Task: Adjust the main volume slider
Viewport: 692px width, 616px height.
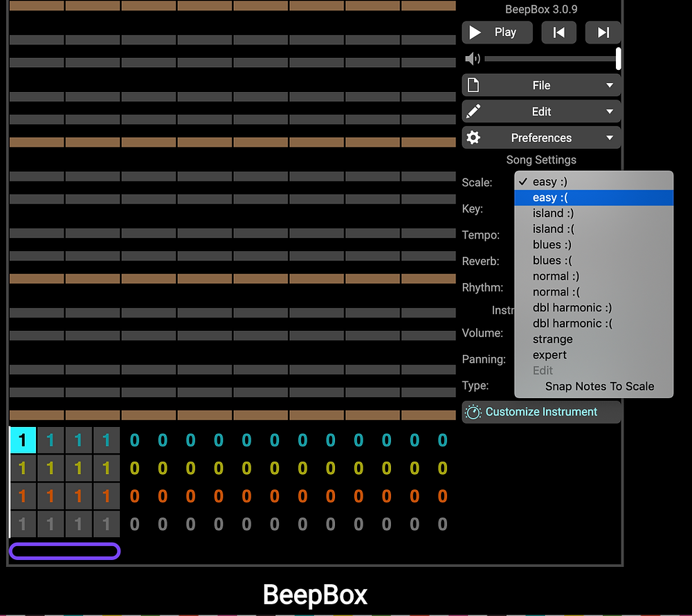Action: click(552, 59)
